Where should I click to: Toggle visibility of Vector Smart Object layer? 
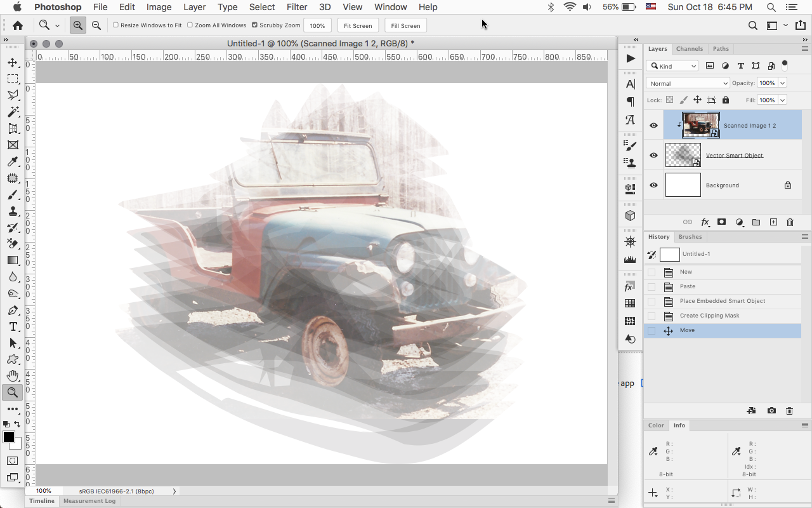(653, 155)
